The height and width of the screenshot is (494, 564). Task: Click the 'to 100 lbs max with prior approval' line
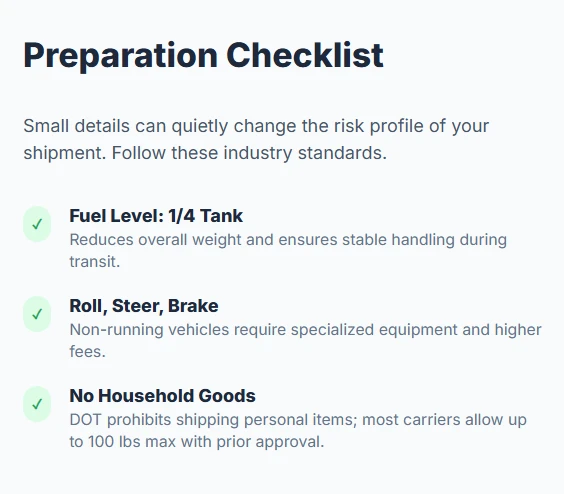197,442
